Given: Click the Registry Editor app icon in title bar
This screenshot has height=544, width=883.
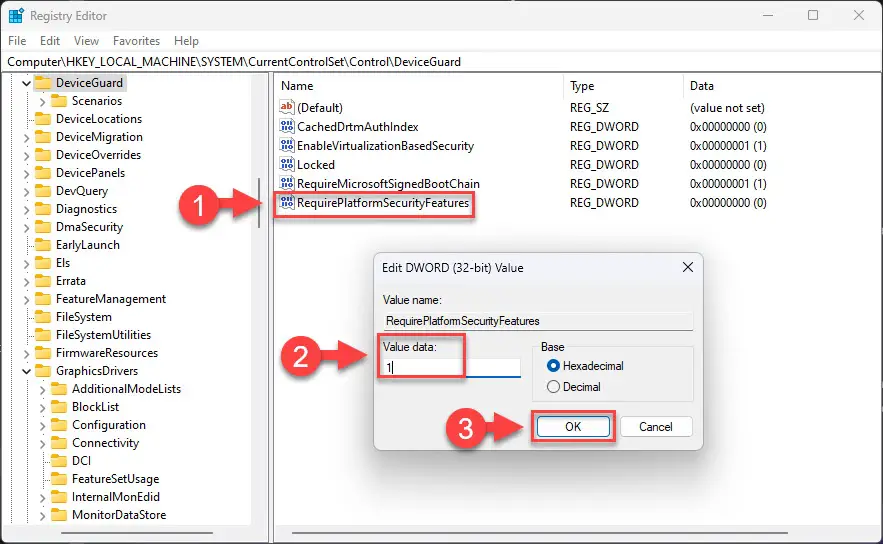Looking at the screenshot, I should pos(16,16).
